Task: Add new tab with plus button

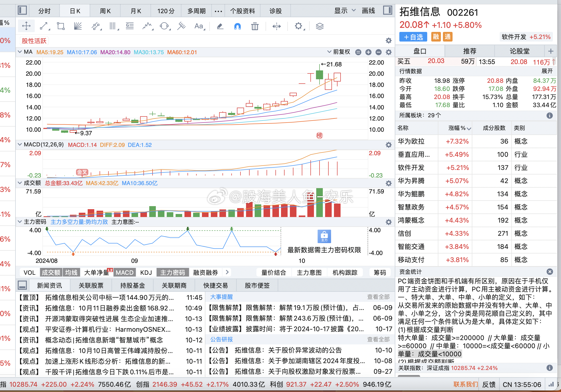Action: pos(551,51)
